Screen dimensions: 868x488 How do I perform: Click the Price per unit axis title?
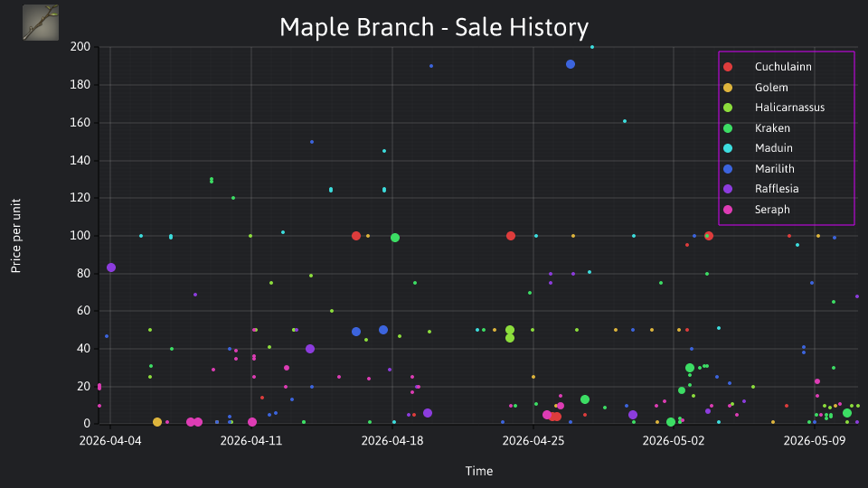[x=16, y=236]
